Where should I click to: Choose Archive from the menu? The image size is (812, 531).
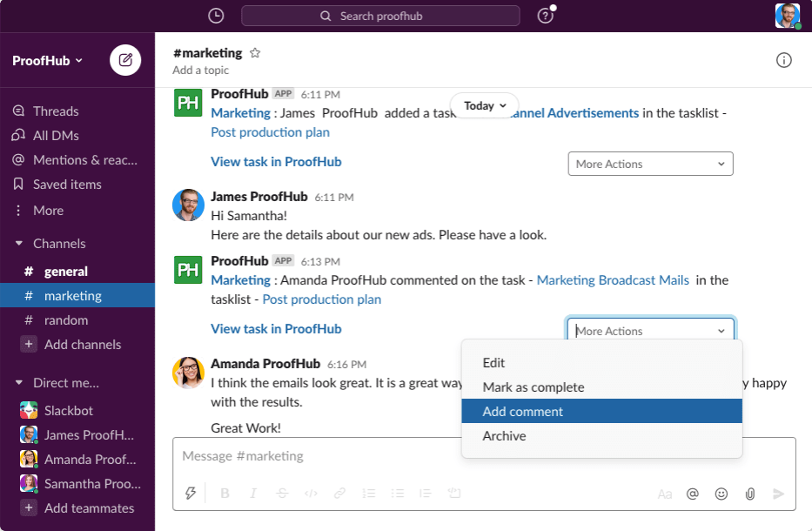coord(601,435)
